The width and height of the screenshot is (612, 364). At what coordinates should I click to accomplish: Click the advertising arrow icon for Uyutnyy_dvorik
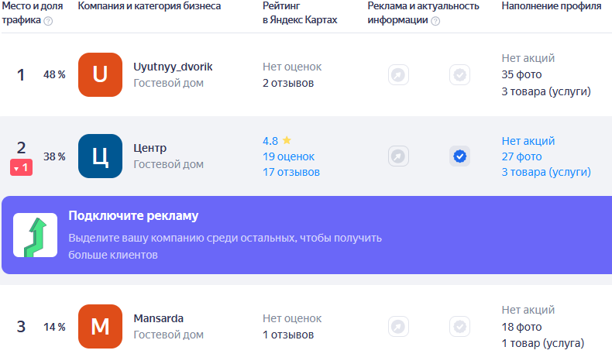click(x=398, y=74)
